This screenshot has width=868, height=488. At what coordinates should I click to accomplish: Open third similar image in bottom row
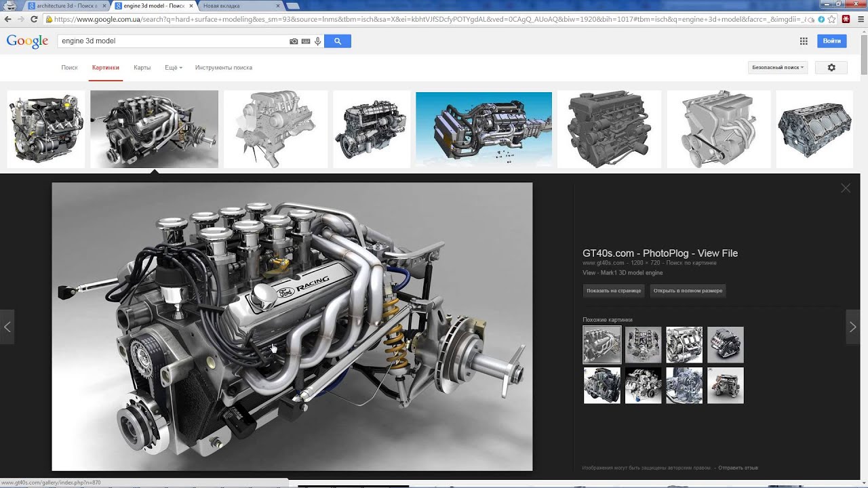point(684,386)
